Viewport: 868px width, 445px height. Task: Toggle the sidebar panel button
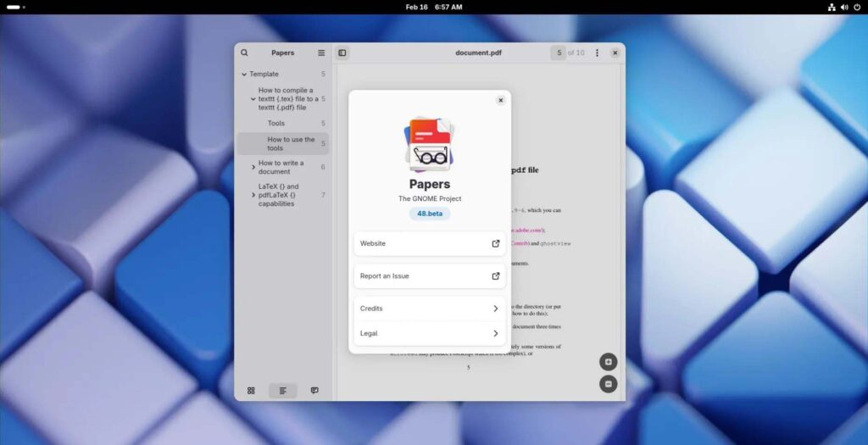click(x=342, y=53)
